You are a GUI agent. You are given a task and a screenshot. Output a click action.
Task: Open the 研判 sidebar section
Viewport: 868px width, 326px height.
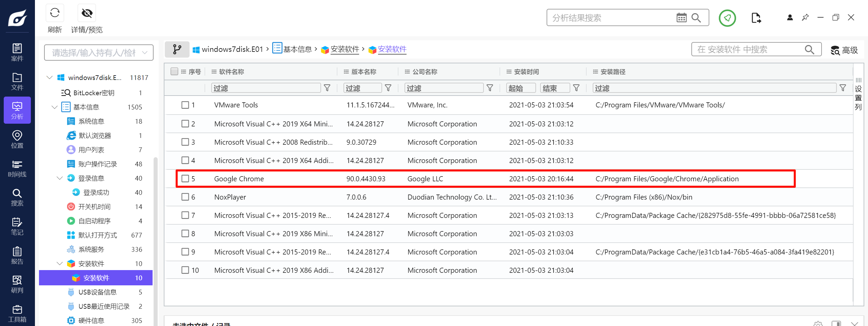coord(17,284)
